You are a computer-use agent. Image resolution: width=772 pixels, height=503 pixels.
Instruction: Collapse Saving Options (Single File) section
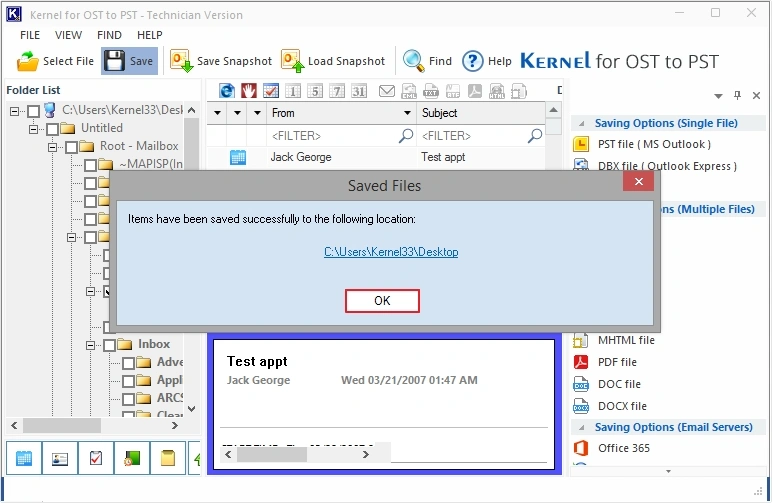[581, 124]
